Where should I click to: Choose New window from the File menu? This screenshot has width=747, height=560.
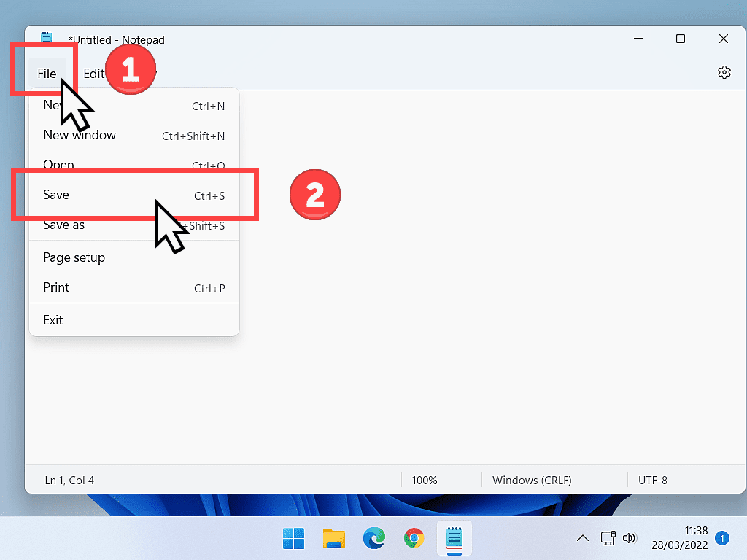[x=134, y=135]
